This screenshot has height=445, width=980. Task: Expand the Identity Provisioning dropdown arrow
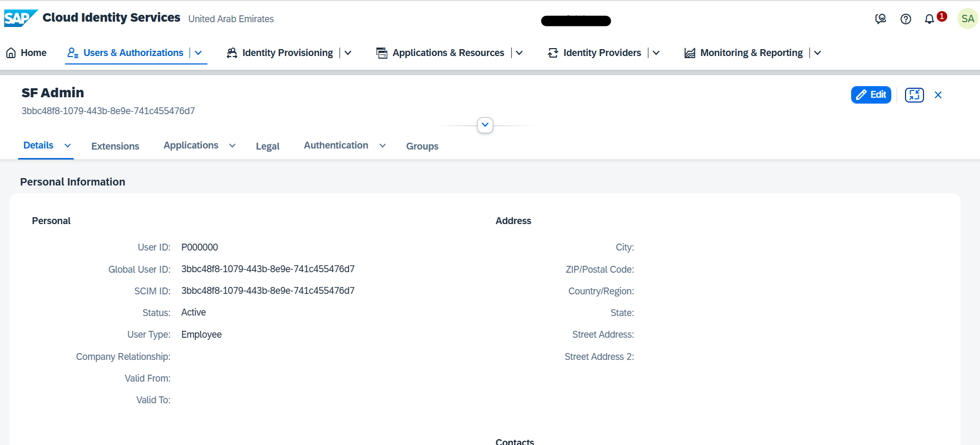(348, 53)
